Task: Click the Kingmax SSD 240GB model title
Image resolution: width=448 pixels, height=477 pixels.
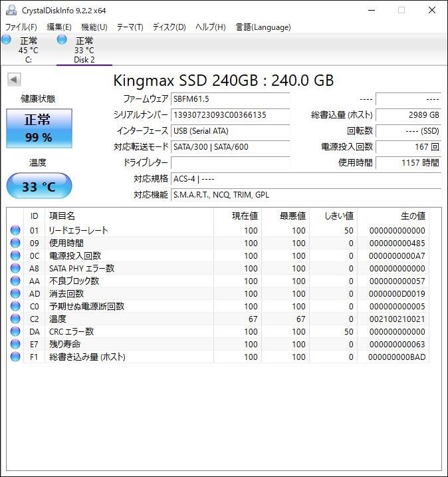Action: [x=223, y=80]
